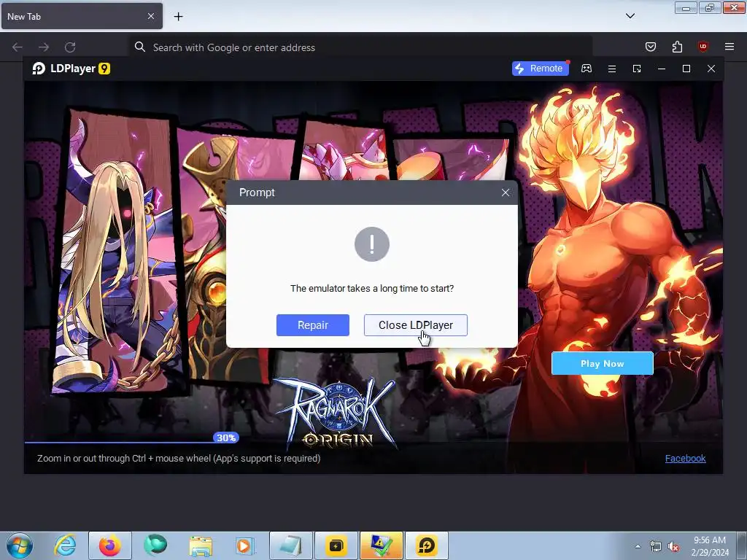The width and height of the screenshot is (747, 560).
Task: Click the exclamation warning icon in prompt
Action: (371, 244)
